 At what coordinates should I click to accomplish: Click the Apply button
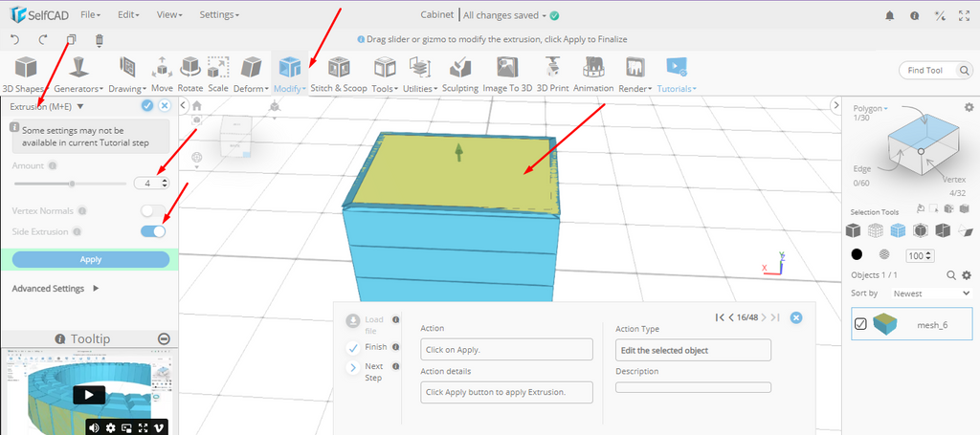click(91, 259)
